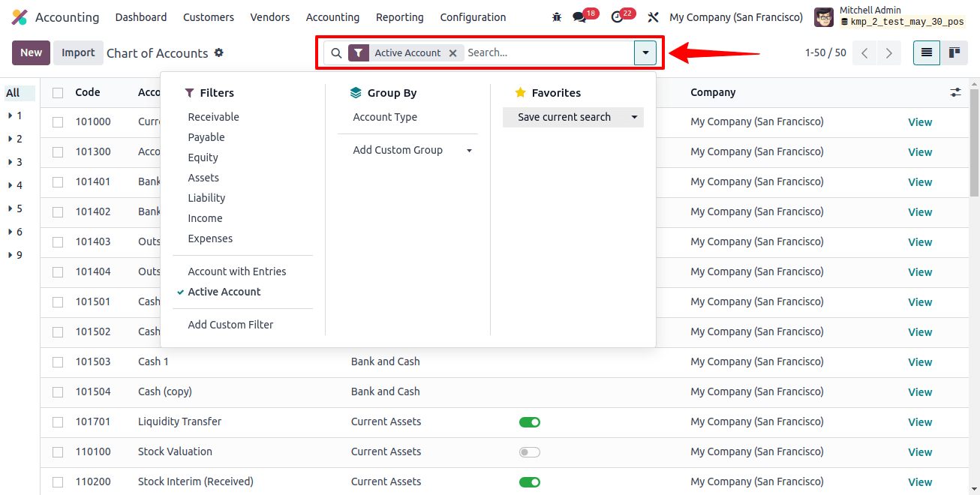
Task: Click the Filters funnel heading icon
Action: tap(190, 93)
